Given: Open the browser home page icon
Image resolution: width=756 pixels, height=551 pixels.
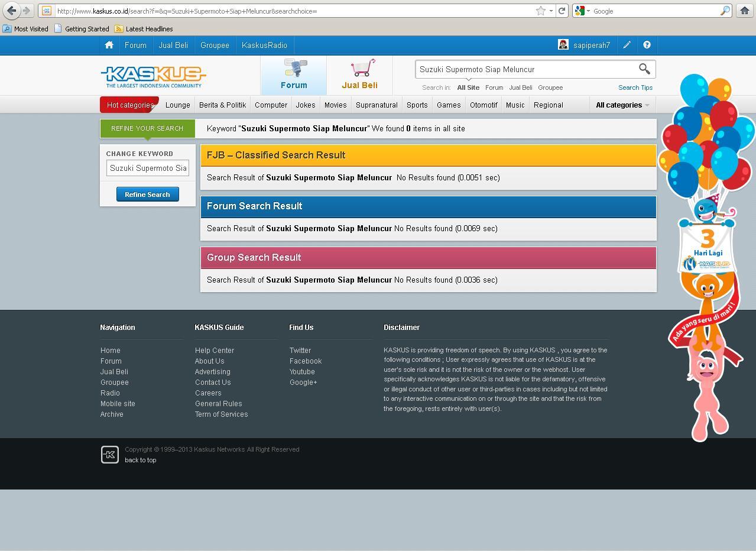Looking at the screenshot, I should pos(744,11).
